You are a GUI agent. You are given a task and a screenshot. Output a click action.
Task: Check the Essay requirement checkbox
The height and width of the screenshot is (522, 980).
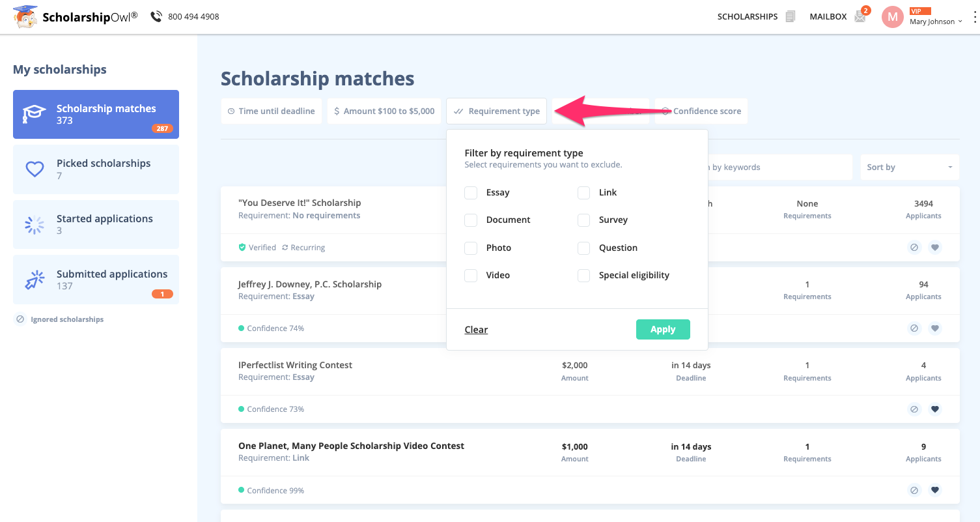(471, 193)
